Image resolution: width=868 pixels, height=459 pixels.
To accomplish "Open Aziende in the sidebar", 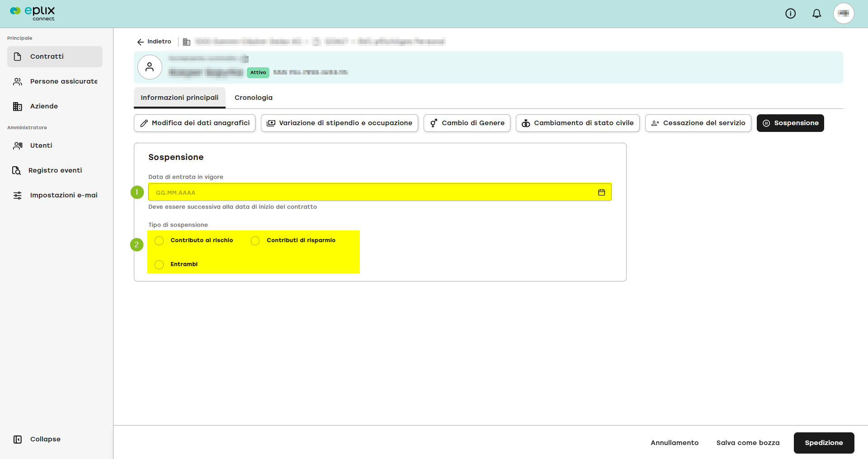I will coord(55,106).
